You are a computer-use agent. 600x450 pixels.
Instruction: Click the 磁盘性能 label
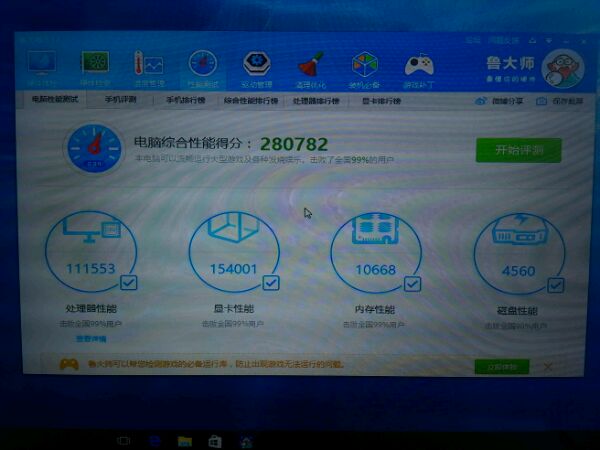(x=517, y=310)
